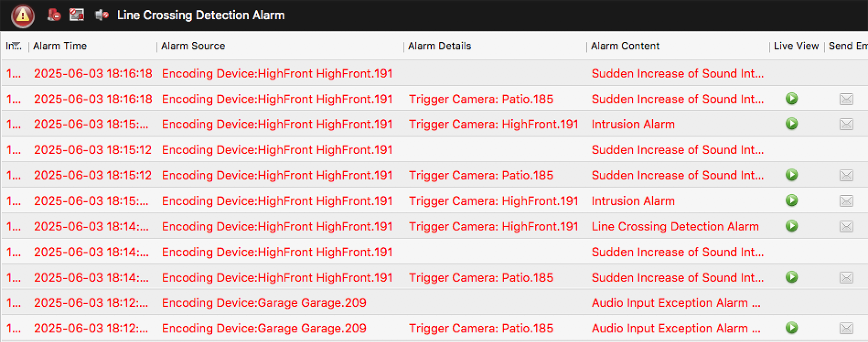Click Send Email envelope for the Line Crossing alarm
Image resolution: width=868 pixels, height=342 pixels.
[847, 226]
